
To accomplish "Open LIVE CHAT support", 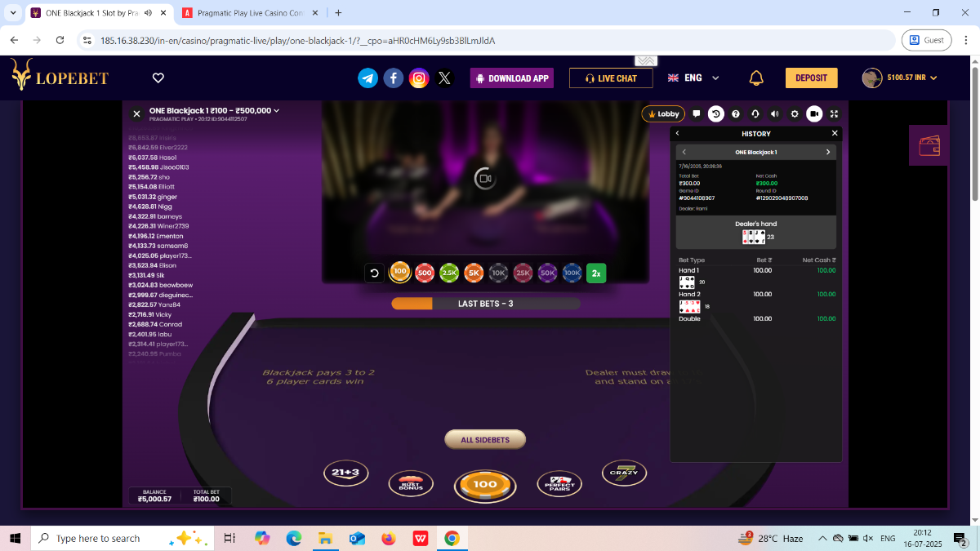I will click(x=611, y=78).
